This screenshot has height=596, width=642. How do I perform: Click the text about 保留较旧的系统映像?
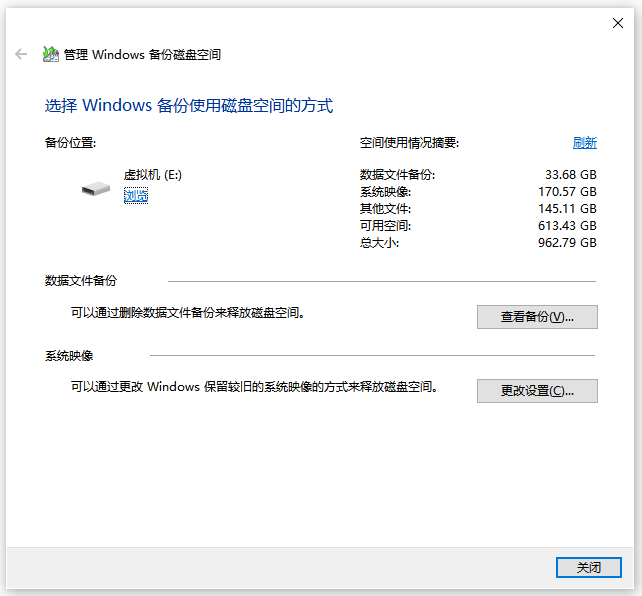(254, 387)
